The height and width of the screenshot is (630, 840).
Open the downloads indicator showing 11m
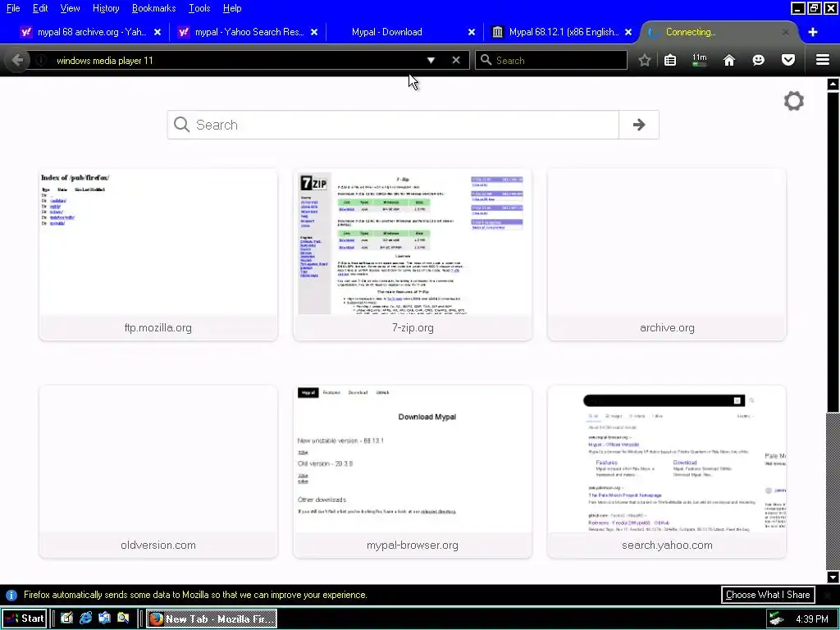[x=699, y=60]
